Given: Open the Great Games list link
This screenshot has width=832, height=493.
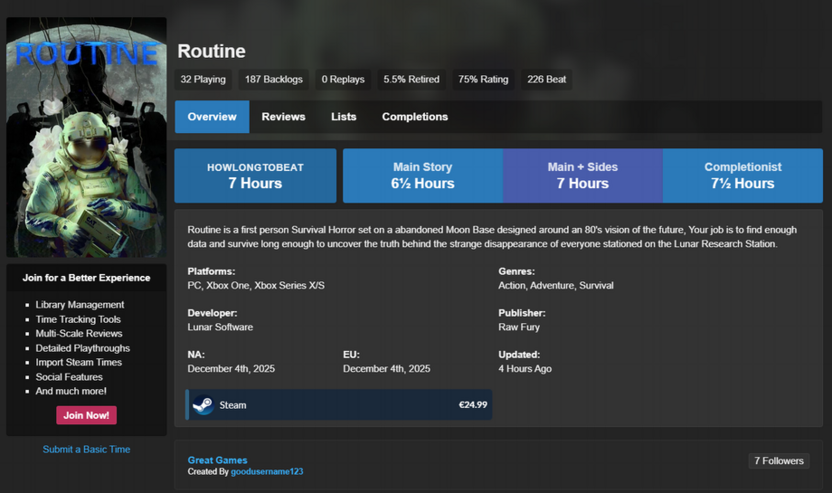Looking at the screenshot, I should (217, 460).
